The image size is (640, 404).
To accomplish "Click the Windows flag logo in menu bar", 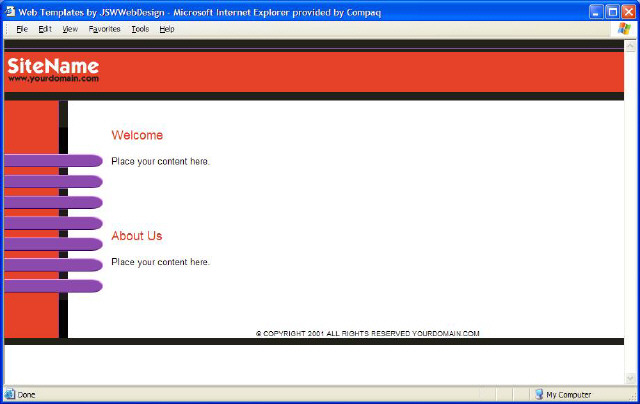I will pos(623,29).
